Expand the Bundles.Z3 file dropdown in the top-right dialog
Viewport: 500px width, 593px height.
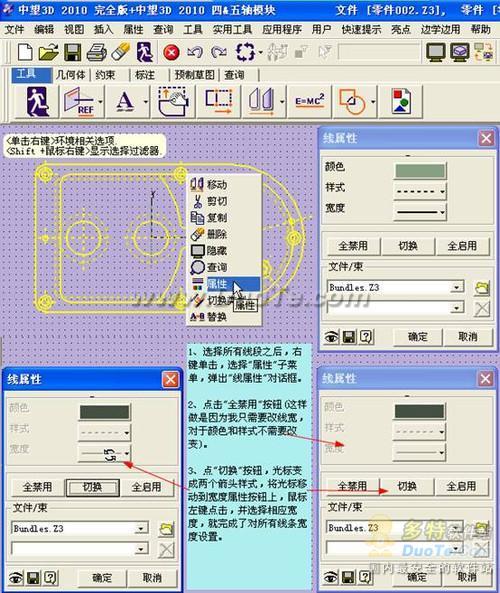[x=457, y=287]
